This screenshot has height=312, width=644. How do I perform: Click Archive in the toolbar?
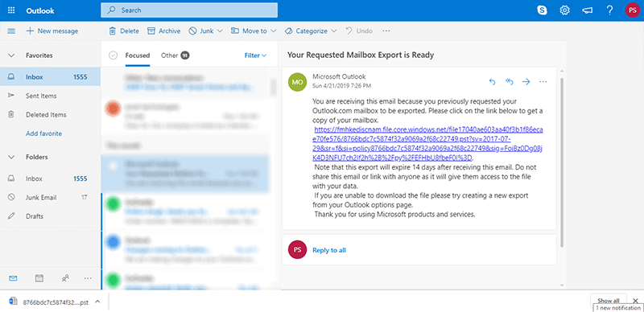(164, 31)
